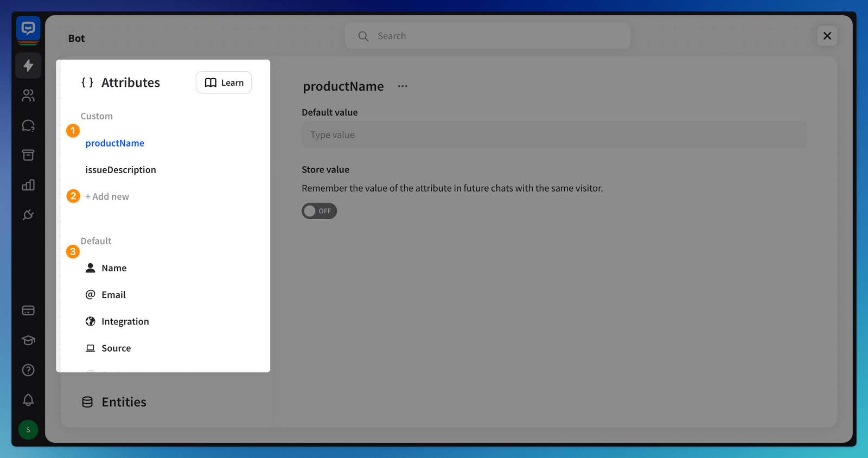Open the notifications bell icon
This screenshot has height=458, width=868.
(x=28, y=400)
